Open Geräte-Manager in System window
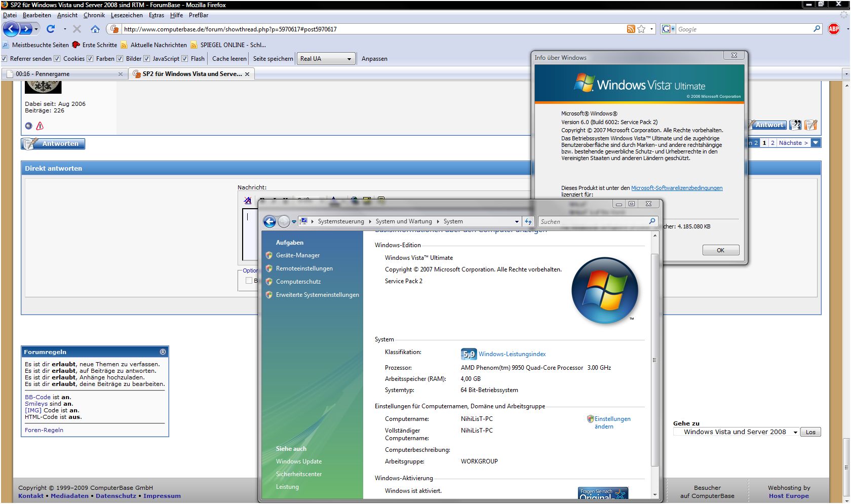The height and width of the screenshot is (504, 851). click(298, 255)
